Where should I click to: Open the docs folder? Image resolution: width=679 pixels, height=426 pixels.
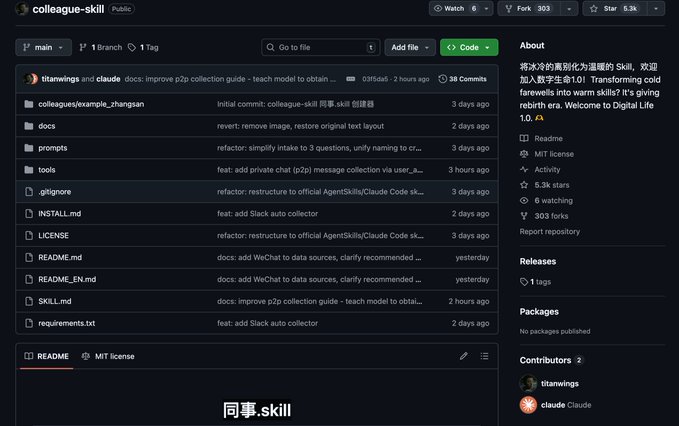(47, 126)
